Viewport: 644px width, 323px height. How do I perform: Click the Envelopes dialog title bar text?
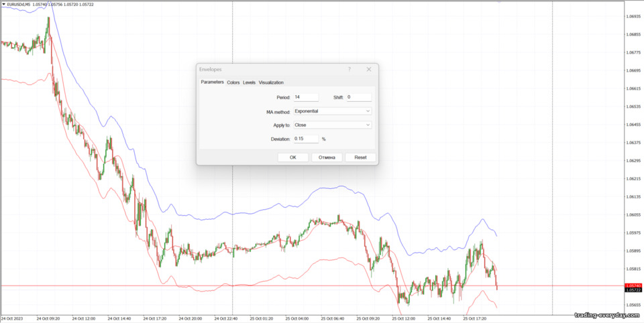click(210, 70)
